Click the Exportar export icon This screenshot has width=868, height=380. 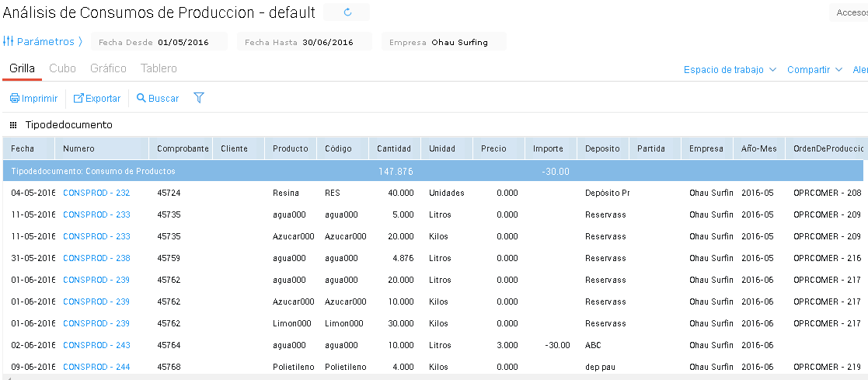click(78, 99)
